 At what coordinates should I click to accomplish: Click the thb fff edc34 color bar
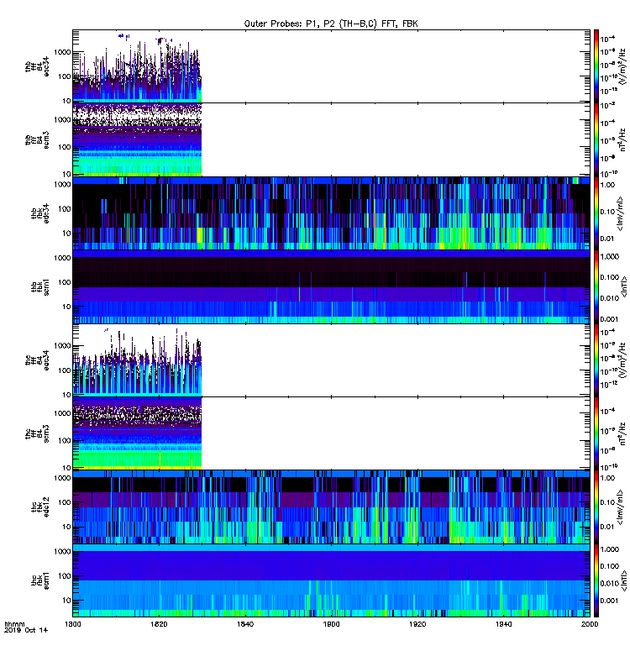[x=596, y=66]
